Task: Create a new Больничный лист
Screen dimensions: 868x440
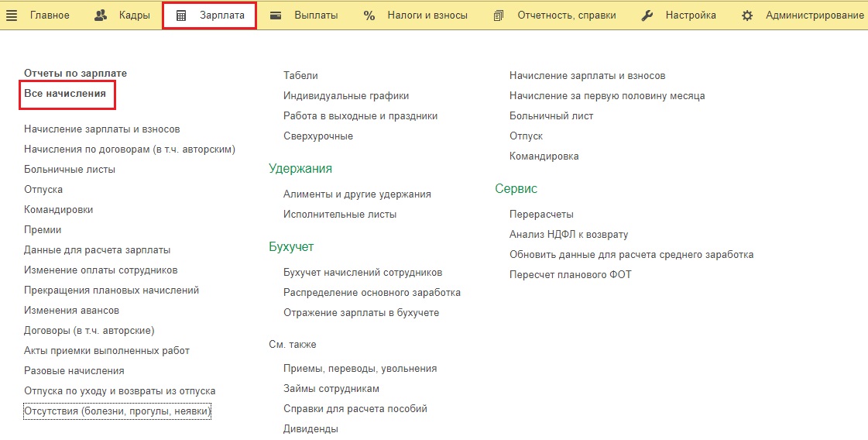Action: click(x=551, y=116)
